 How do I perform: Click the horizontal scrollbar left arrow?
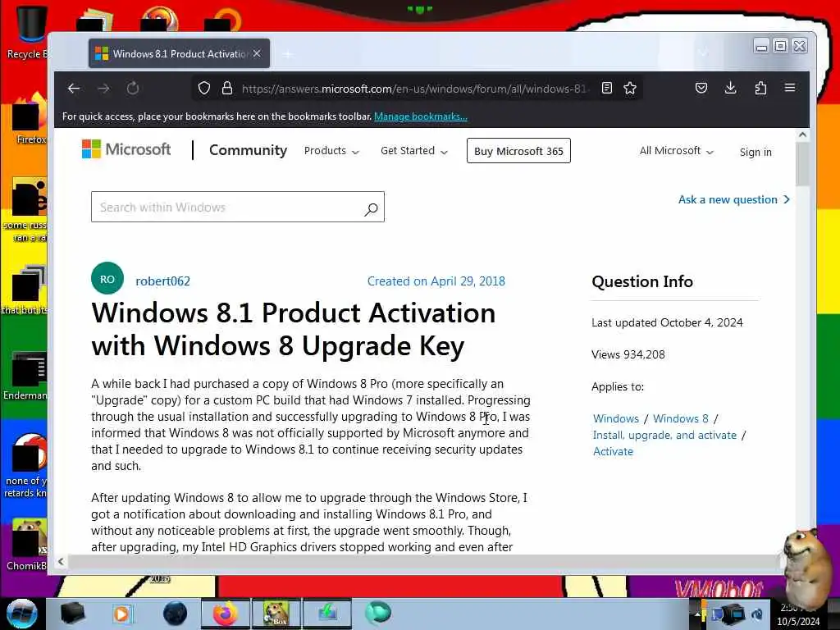point(61,561)
